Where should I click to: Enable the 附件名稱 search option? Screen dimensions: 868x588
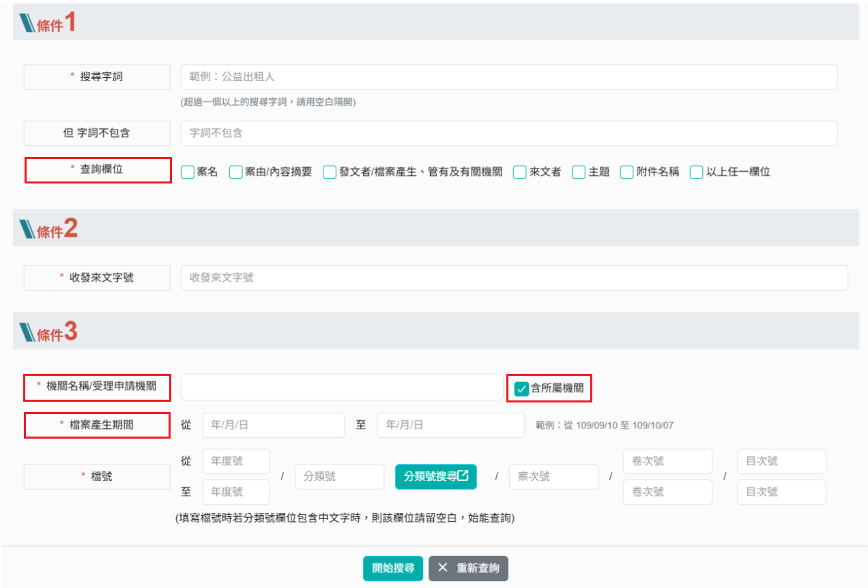626,172
